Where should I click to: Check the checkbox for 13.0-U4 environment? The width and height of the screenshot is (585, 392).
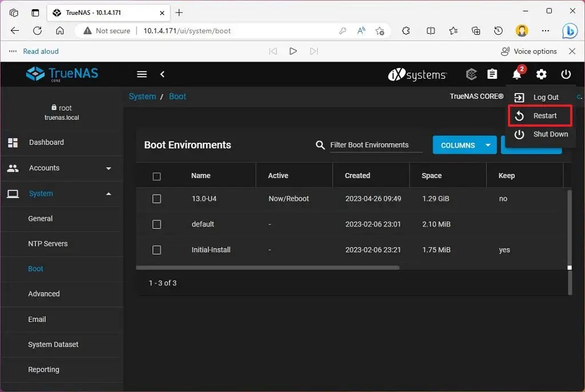[157, 199]
